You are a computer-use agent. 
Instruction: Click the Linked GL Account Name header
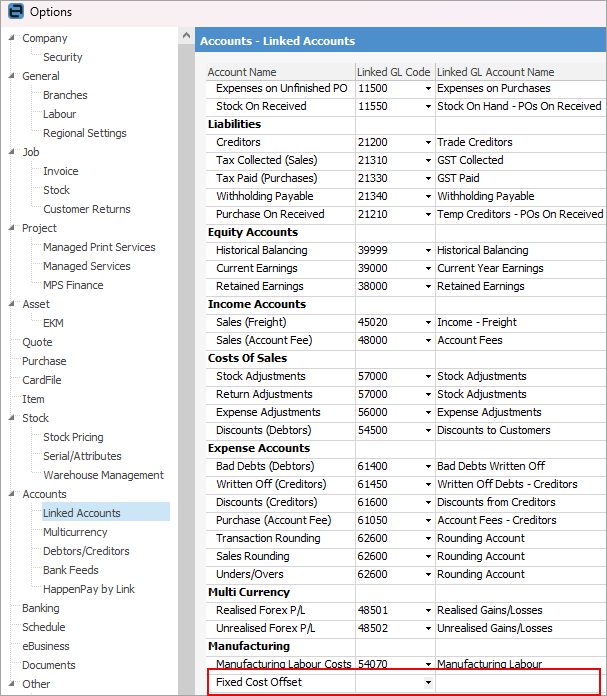tap(521, 72)
